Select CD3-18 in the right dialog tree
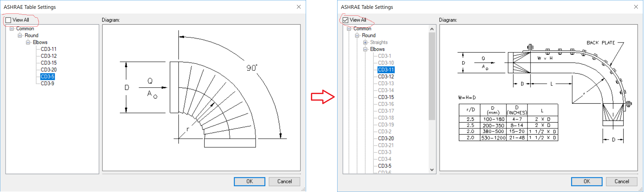 coord(386,118)
